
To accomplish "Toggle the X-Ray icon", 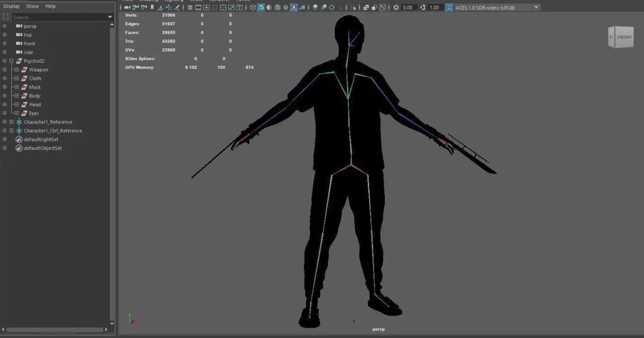I will tap(366, 8).
